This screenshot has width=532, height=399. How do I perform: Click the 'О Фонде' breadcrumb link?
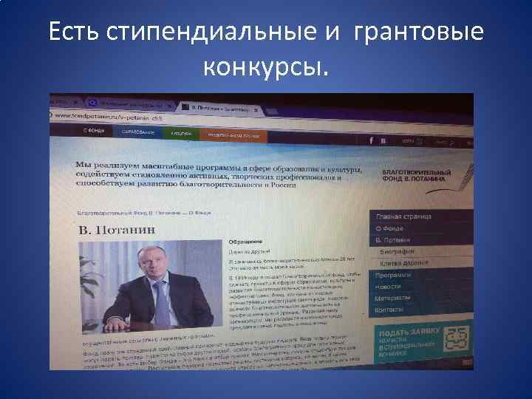tap(199, 213)
